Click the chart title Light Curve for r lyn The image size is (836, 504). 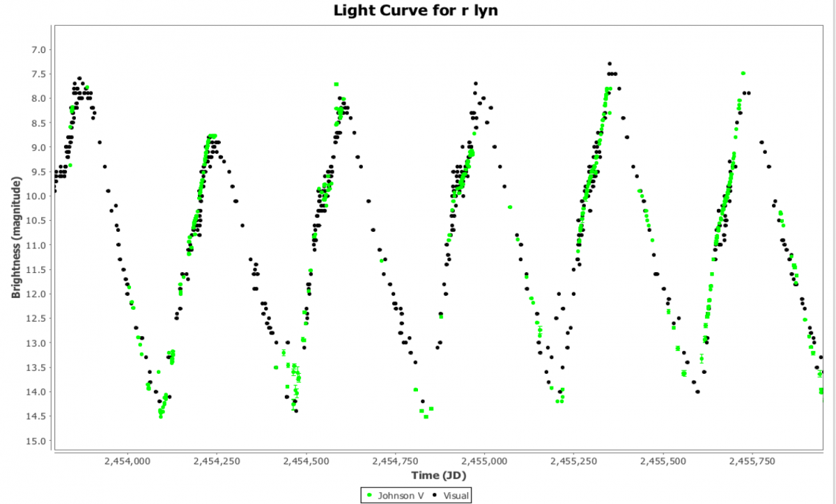(418, 10)
